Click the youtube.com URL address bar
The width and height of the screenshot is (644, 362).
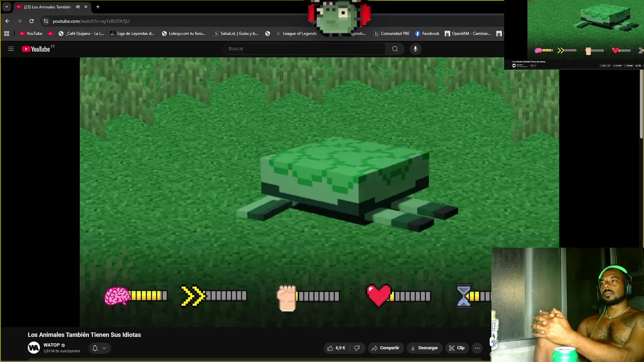click(x=91, y=21)
